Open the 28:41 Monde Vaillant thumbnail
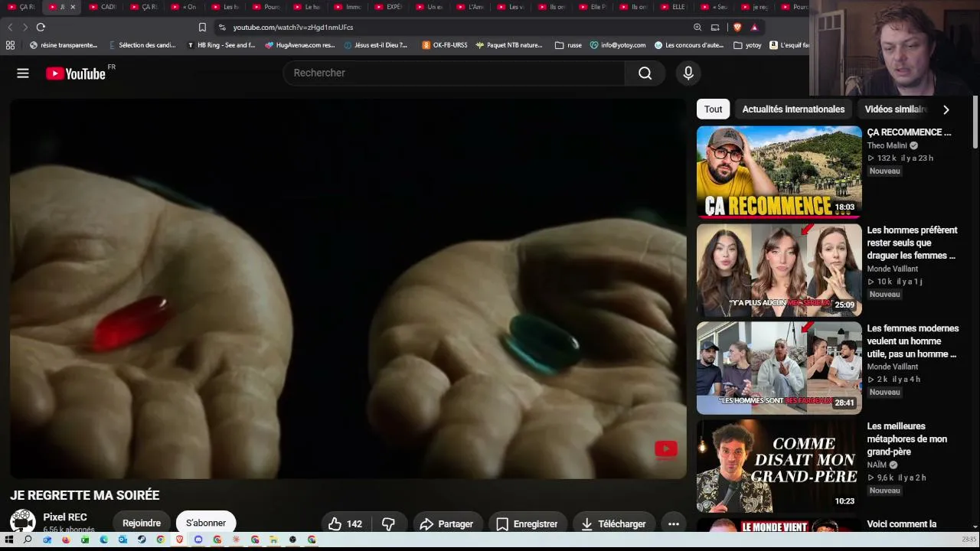The width and height of the screenshot is (980, 551). 779,368
